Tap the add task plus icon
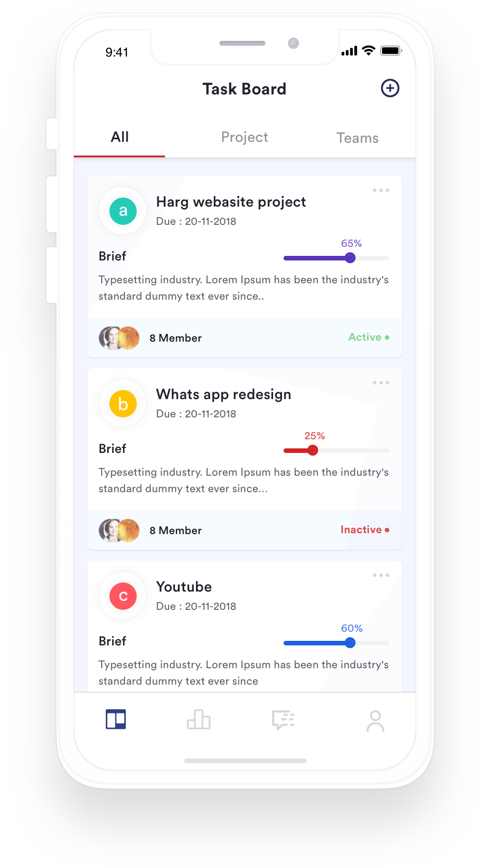Image resolution: width=480 pixels, height=868 pixels. click(x=390, y=88)
